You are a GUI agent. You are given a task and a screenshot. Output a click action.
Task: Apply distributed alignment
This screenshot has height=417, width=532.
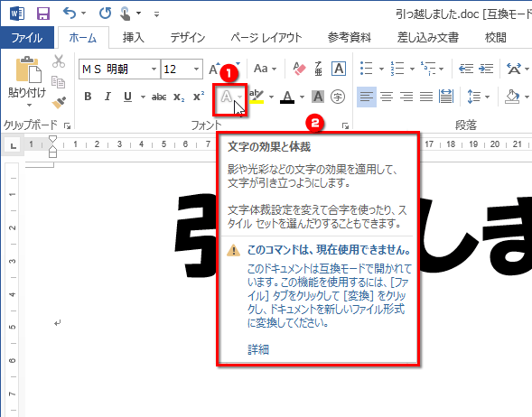446,97
